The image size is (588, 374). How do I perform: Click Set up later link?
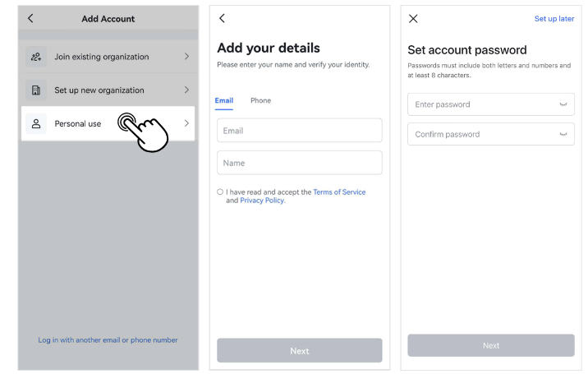pyautogui.click(x=554, y=19)
